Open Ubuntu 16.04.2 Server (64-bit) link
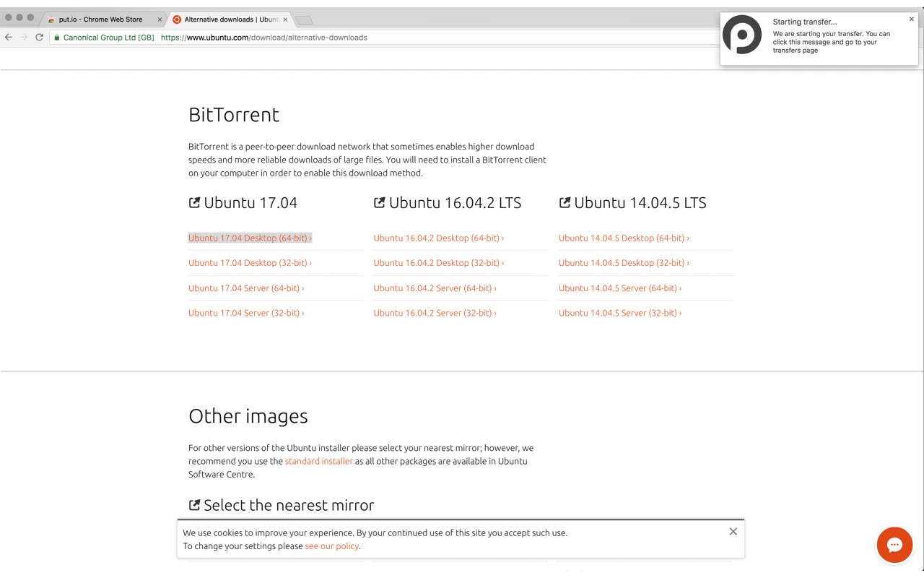 [435, 288]
